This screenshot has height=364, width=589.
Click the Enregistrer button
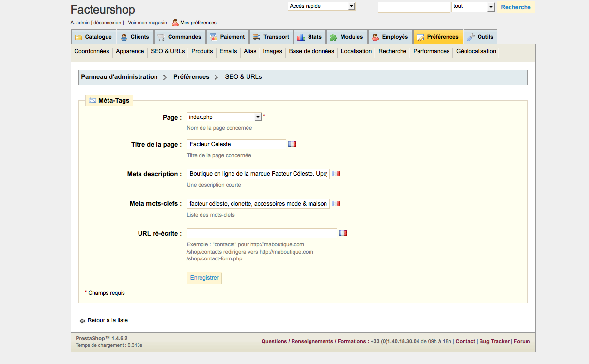coord(204,278)
